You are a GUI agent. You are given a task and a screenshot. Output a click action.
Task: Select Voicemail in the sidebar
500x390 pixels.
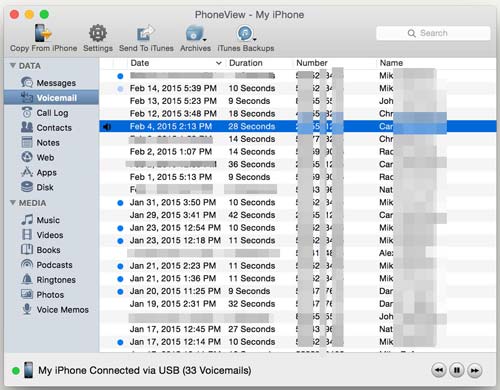pyautogui.click(x=51, y=98)
